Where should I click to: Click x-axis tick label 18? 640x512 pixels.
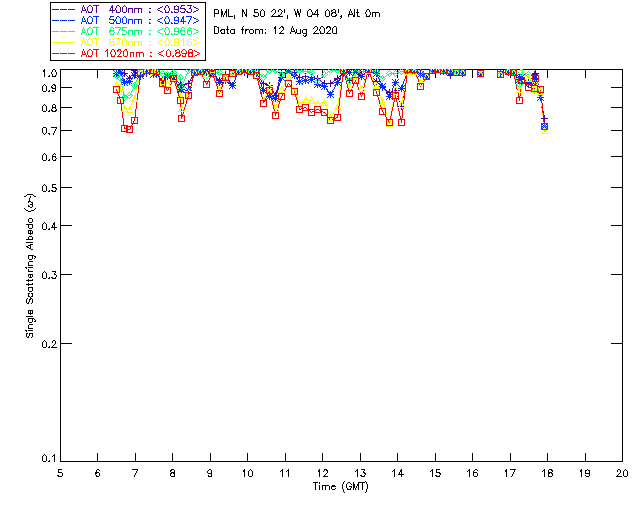point(547,474)
